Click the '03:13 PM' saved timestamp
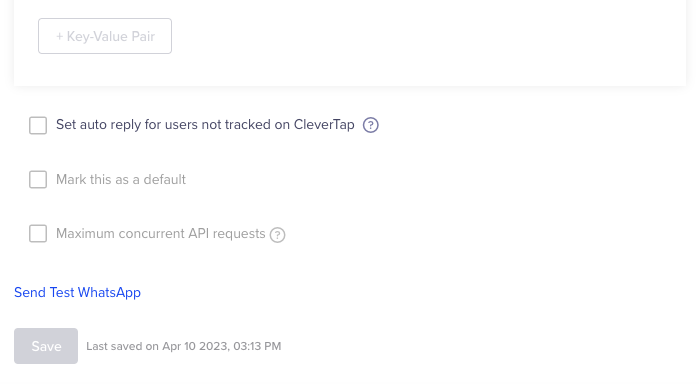This screenshot has height=384, width=699. pos(257,347)
